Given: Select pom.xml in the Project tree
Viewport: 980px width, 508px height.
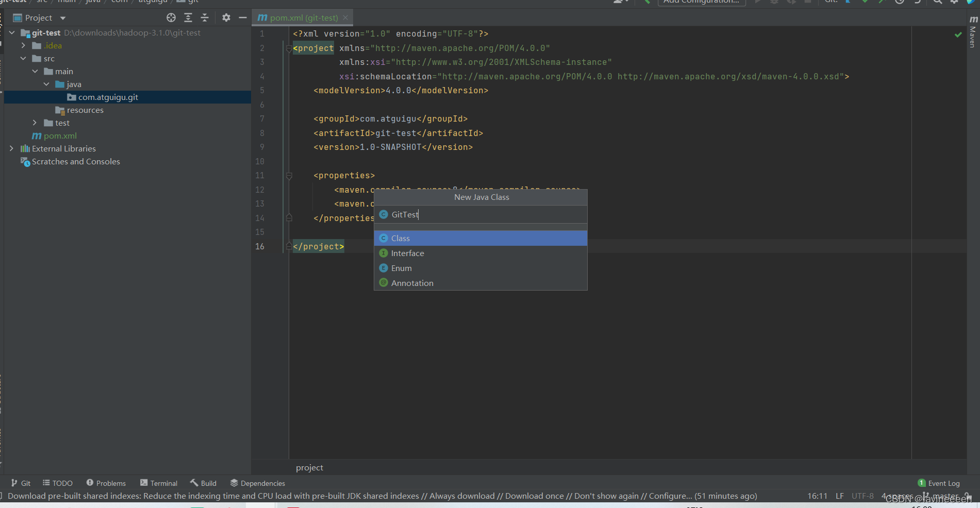Looking at the screenshot, I should (55, 136).
